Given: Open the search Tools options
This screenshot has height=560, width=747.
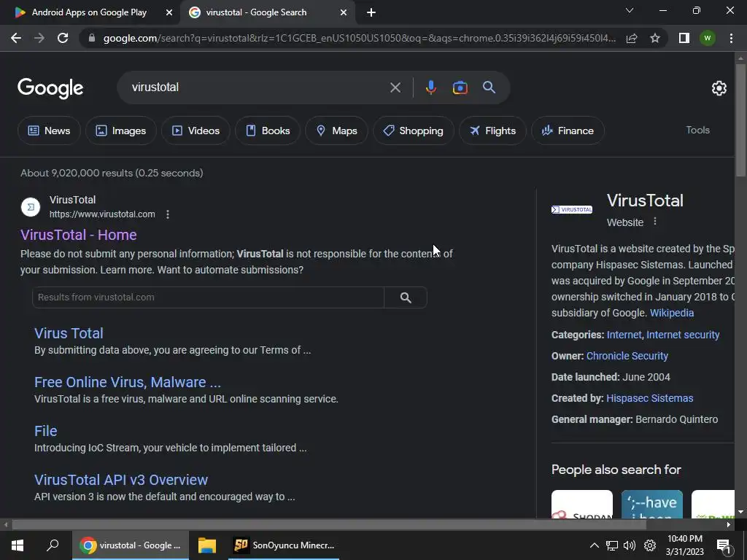Looking at the screenshot, I should 697,130.
